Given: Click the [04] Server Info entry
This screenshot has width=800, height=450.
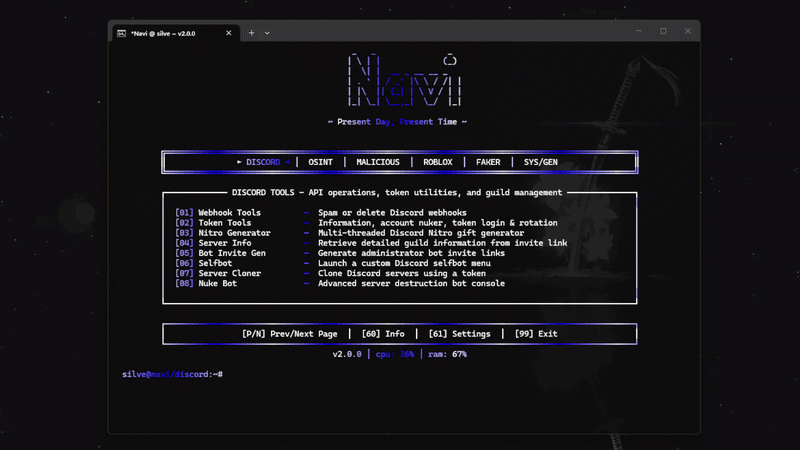Looking at the screenshot, I should [x=213, y=243].
